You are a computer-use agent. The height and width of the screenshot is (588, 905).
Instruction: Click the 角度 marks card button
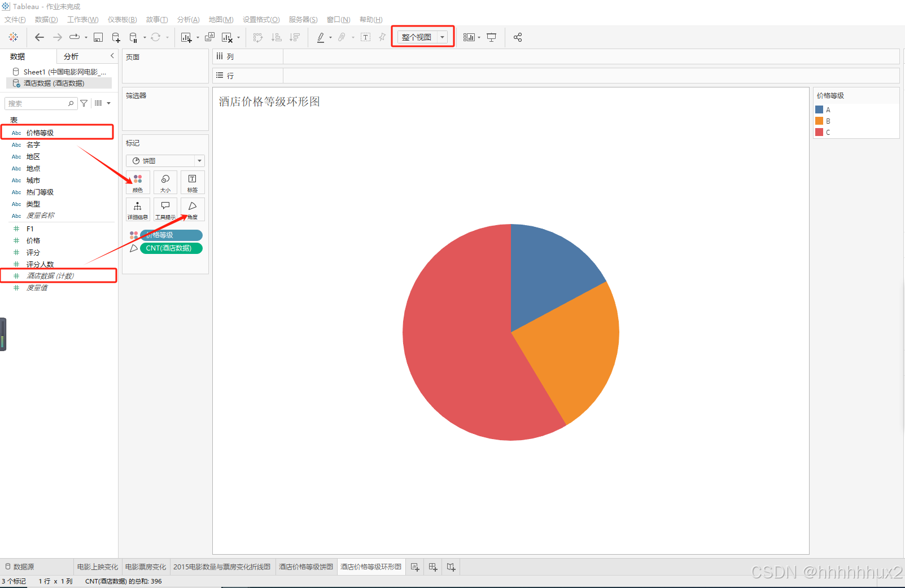193,209
